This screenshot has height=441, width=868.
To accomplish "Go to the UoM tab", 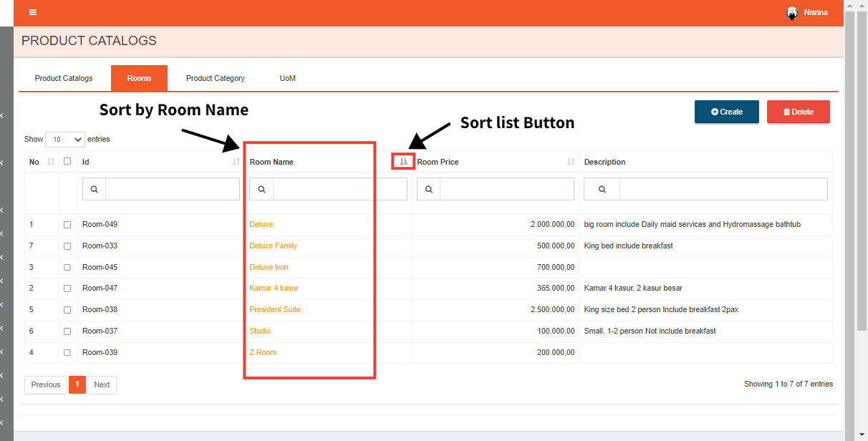I will click(287, 78).
